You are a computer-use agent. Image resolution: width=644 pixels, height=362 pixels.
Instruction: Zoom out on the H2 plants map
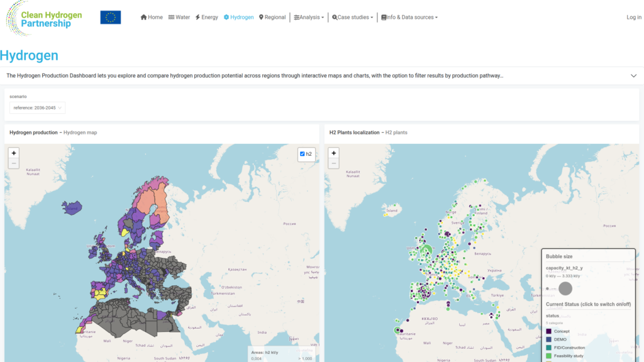333,163
